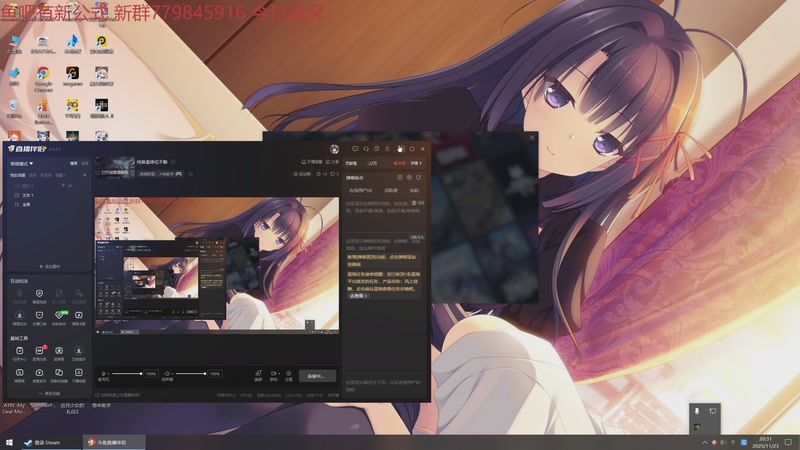Open the message icon in title bar
Screen dimensions: 800x450
[x=355, y=149]
